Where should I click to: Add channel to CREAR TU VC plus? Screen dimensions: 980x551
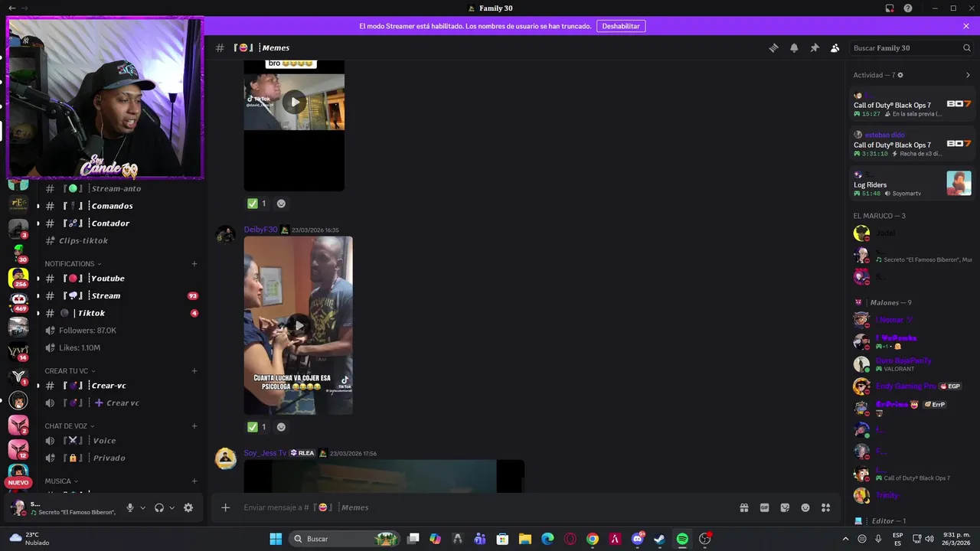click(x=194, y=371)
